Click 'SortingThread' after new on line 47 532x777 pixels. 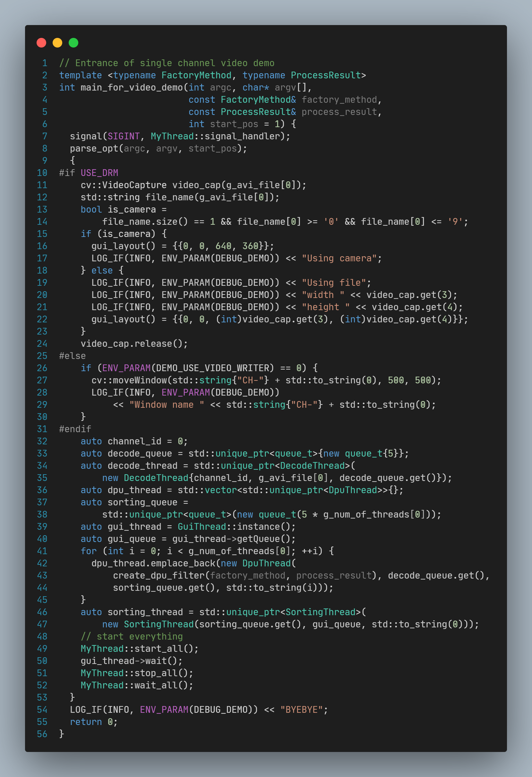tap(159, 624)
